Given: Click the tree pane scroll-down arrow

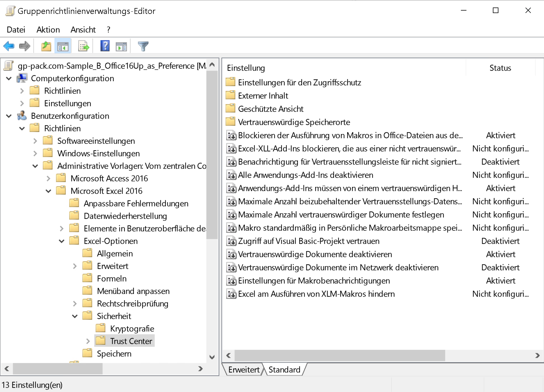Looking at the screenshot, I should pyautogui.click(x=212, y=357).
